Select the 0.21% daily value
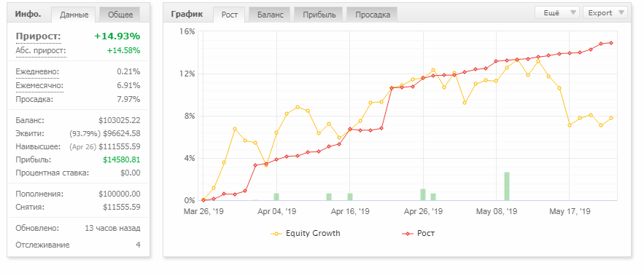Screen dimensions: 644x276 point(128,72)
